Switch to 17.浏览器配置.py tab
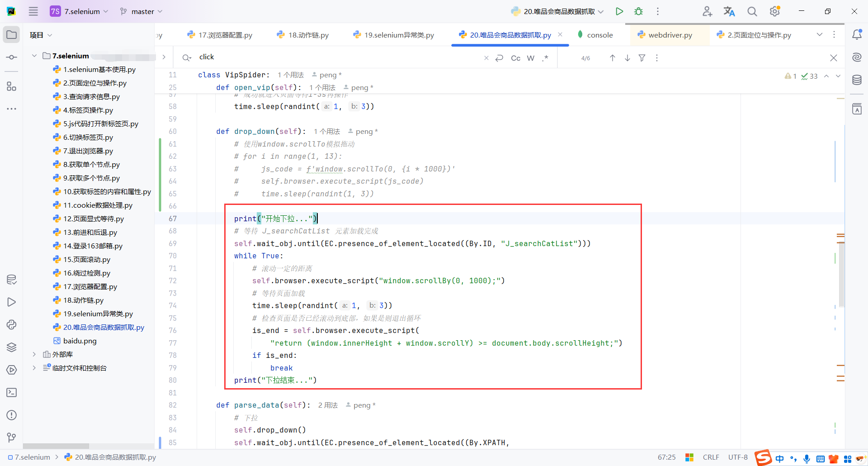Screen dimensions: 868x466 [x=220, y=35]
